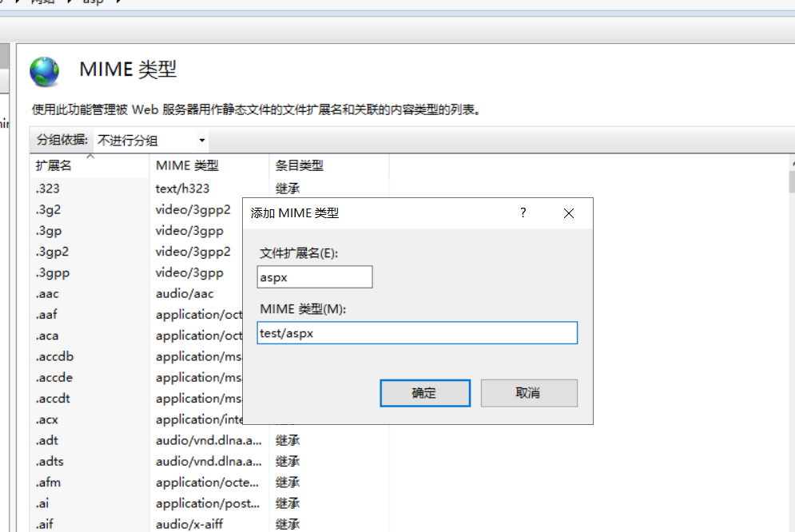Close the Add MIME Type dialog
Image resolution: width=795 pixels, height=532 pixels.
click(x=569, y=213)
